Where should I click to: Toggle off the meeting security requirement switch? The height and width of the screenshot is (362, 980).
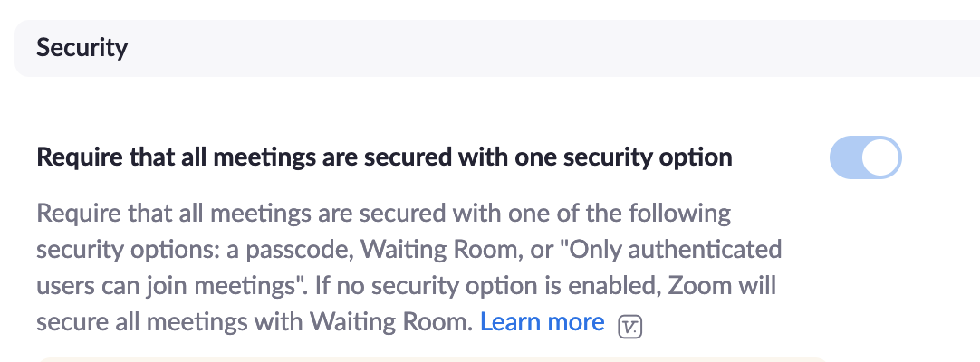tap(865, 157)
